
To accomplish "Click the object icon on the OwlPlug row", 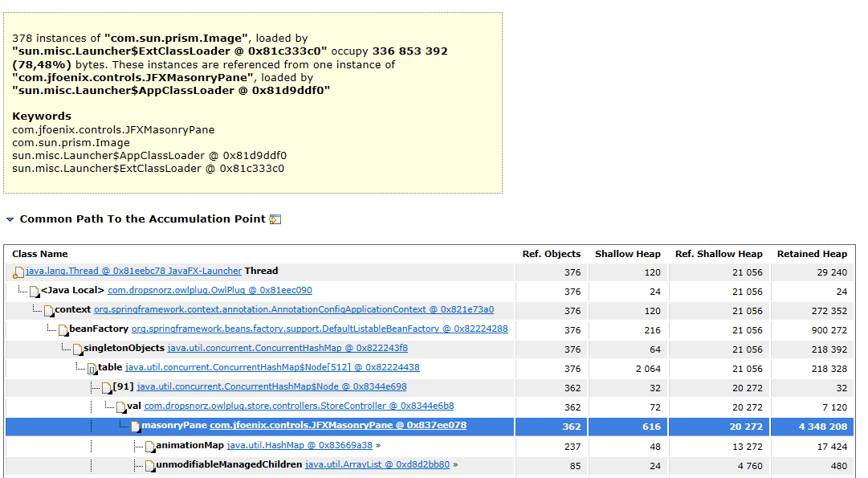I will (35, 291).
